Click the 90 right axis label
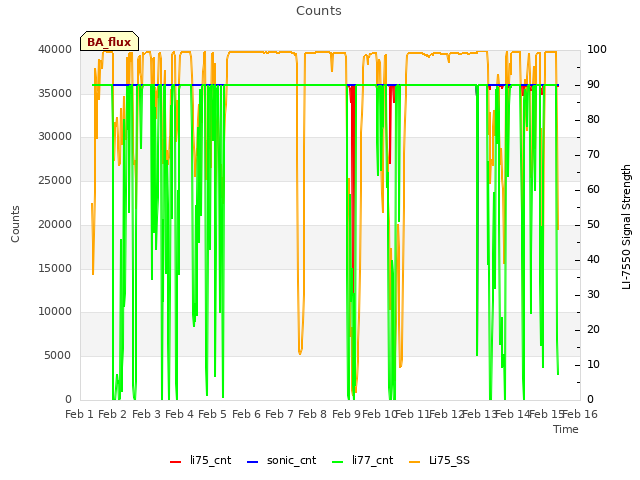Image resolution: width=640 pixels, height=480 pixels. (593, 84)
